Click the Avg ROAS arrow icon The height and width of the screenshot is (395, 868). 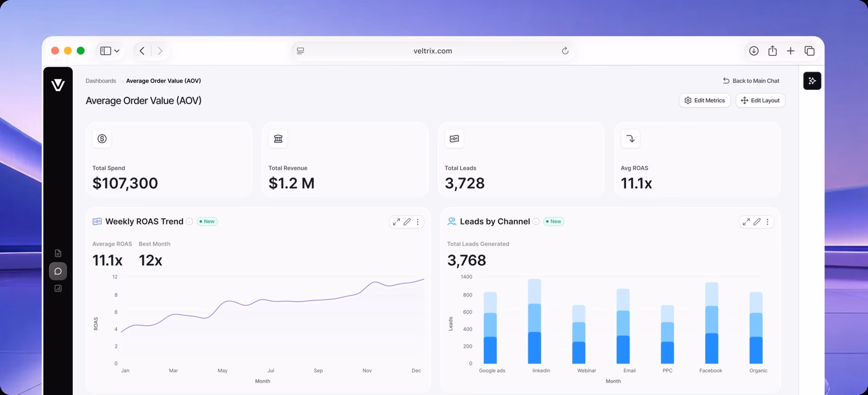coord(630,139)
